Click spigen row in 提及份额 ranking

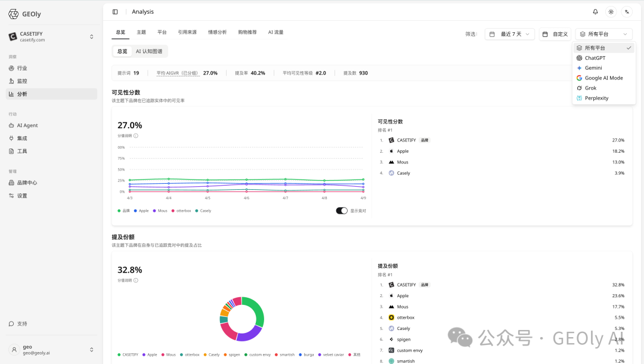(502, 340)
